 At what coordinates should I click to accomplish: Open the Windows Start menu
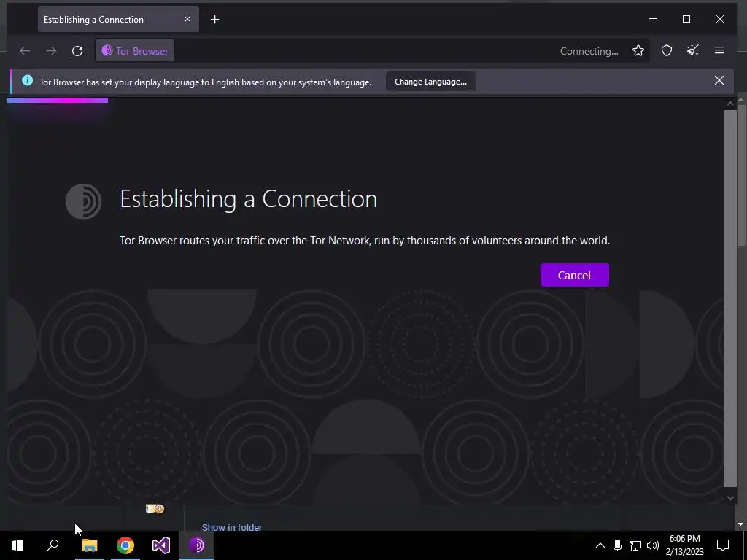(x=18, y=545)
